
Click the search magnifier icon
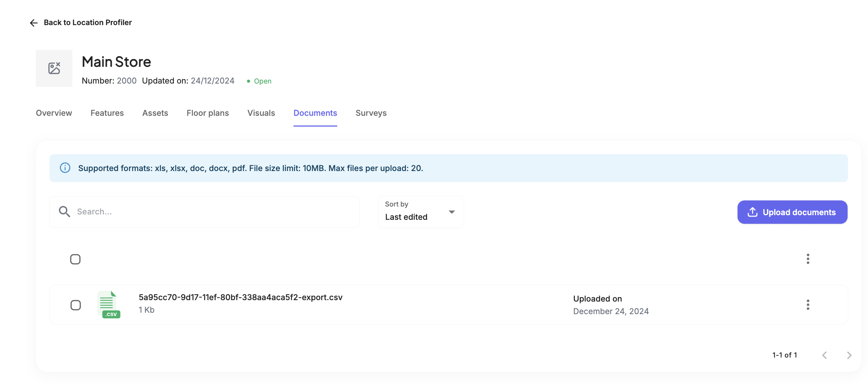click(x=65, y=212)
